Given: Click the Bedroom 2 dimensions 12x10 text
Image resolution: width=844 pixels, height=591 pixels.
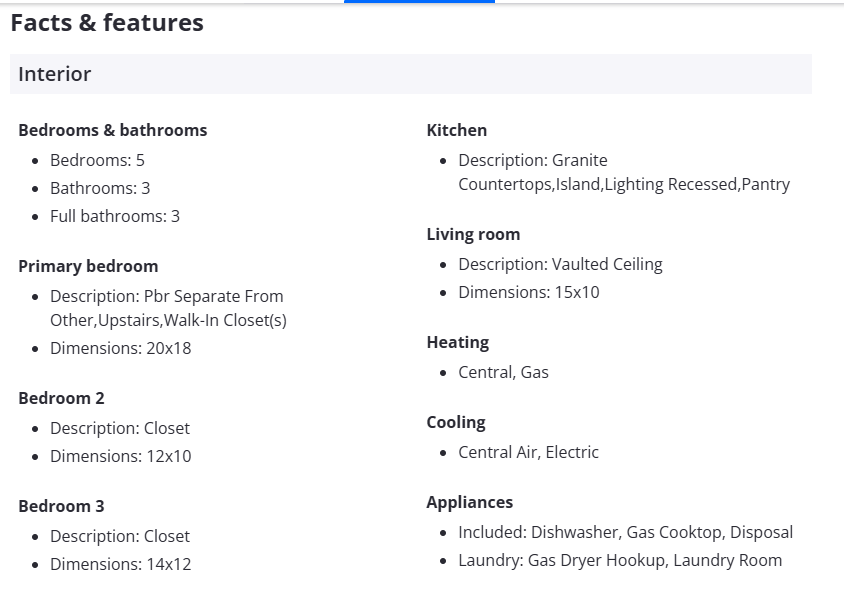Looking at the screenshot, I should (x=120, y=456).
